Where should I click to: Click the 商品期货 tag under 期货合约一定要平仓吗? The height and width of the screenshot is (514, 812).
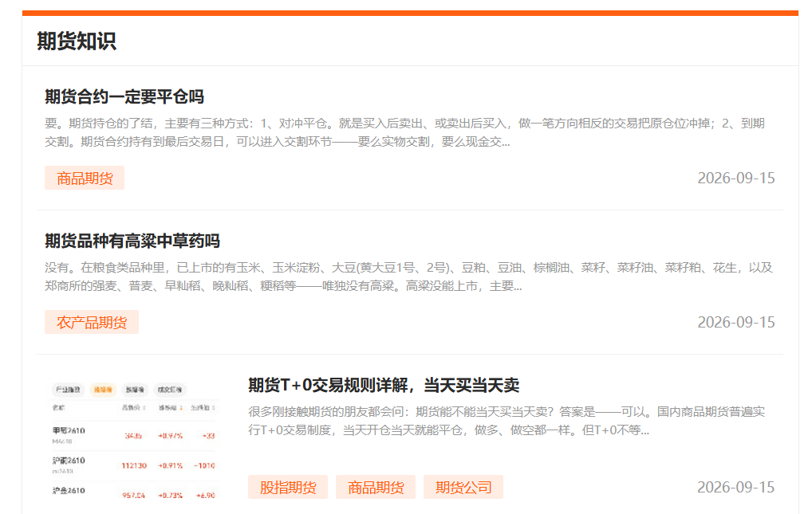85,178
